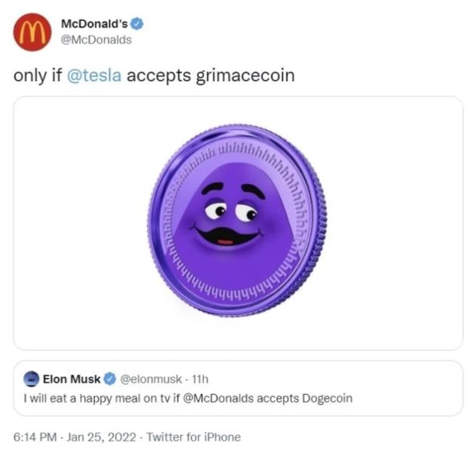Follow the @tesla mention link
476x454 pixels.
tap(94, 76)
